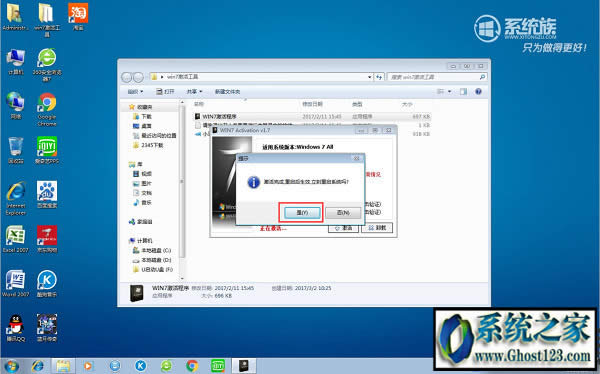600x374 pixels.
Task: Open the change-view options dropdown
Action: coord(449,91)
